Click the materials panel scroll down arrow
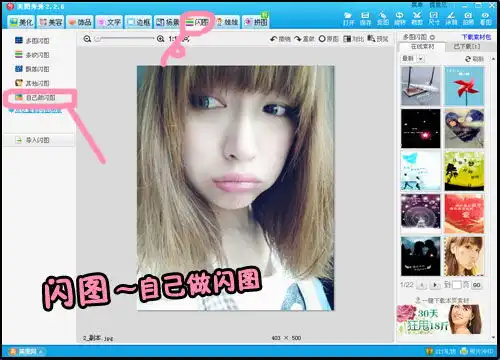500x360 pixels. [x=494, y=337]
